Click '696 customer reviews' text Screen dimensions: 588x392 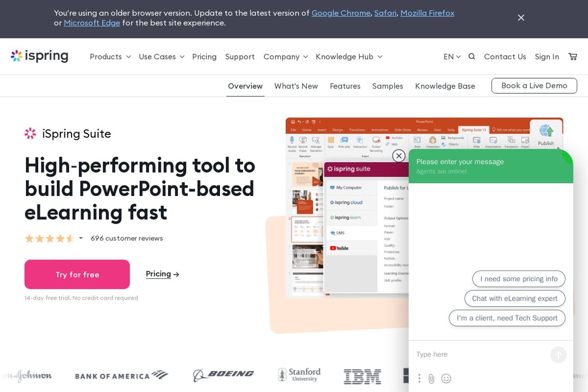coord(127,238)
